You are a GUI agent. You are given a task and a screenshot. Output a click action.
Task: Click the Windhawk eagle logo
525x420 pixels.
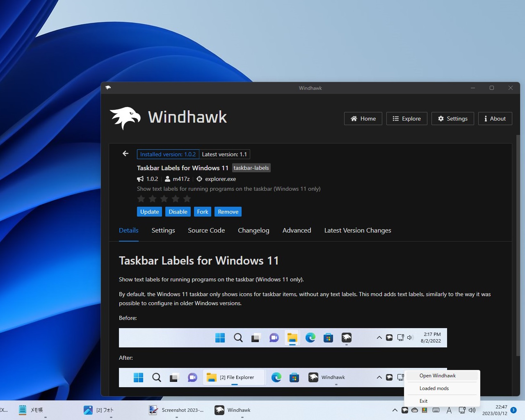tap(124, 118)
